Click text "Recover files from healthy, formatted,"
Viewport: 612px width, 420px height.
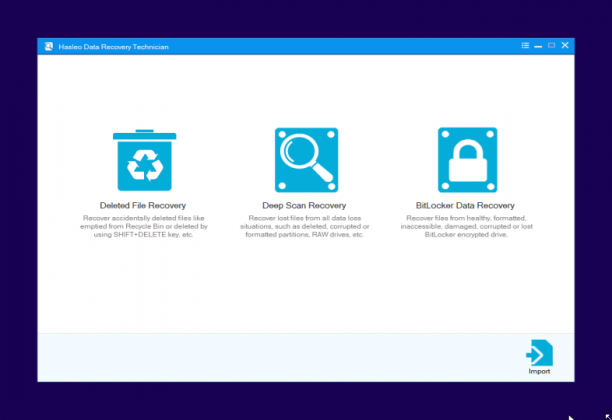(x=466, y=218)
